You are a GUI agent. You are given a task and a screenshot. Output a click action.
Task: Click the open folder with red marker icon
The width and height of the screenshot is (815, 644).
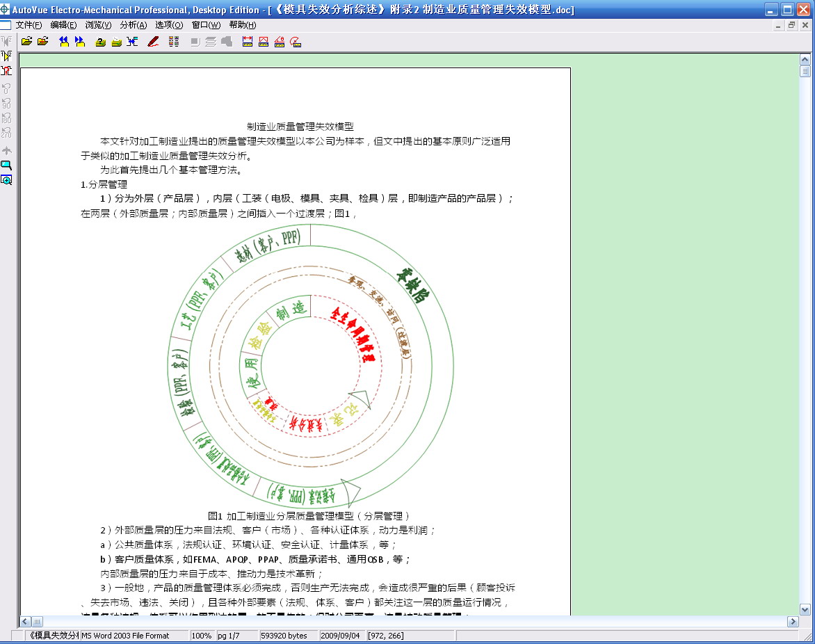pos(43,42)
